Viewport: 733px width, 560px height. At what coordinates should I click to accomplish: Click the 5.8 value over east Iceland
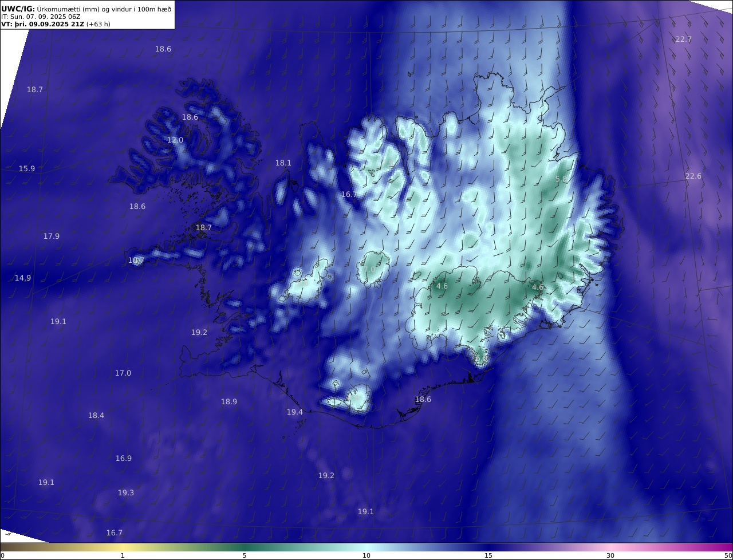click(561, 179)
